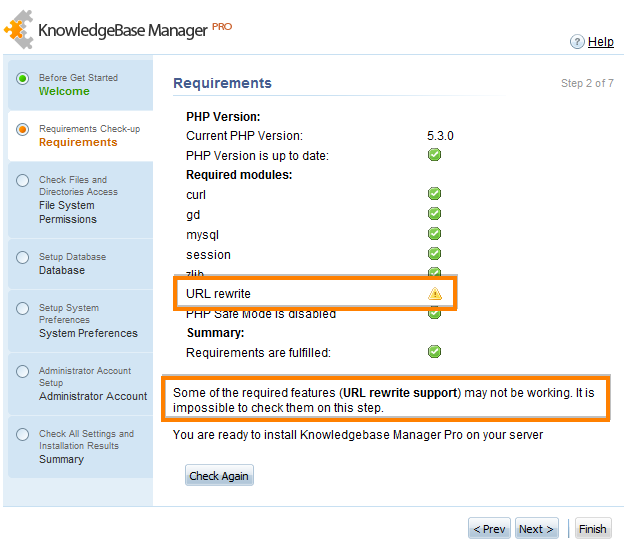Click 'You are ready to install' message

358,435
